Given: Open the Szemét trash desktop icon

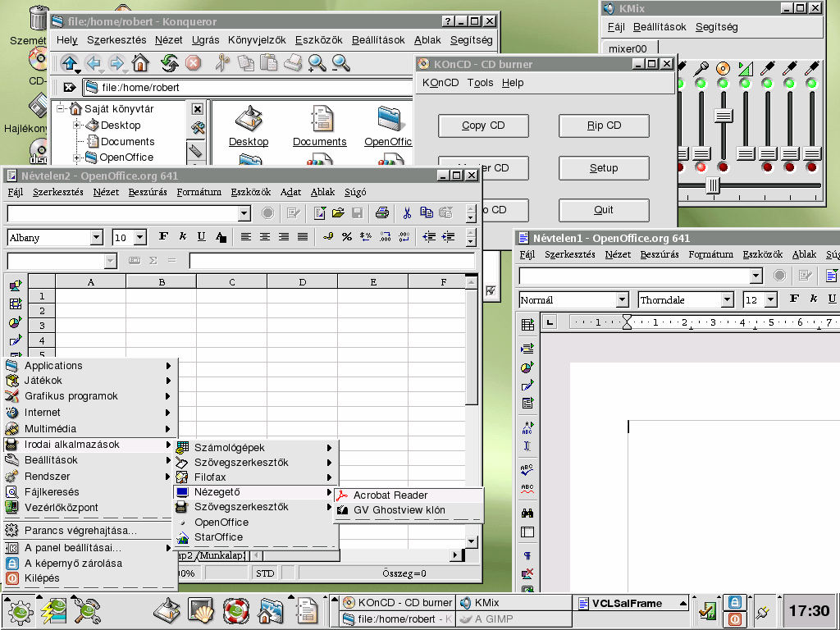Looking at the screenshot, I should pyautogui.click(x=38, y=17).
